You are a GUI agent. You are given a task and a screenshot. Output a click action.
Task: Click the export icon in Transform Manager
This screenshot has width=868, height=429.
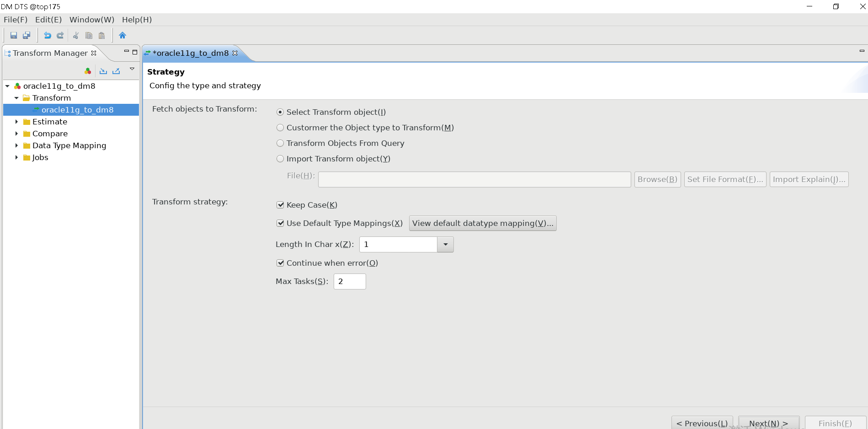116,71
